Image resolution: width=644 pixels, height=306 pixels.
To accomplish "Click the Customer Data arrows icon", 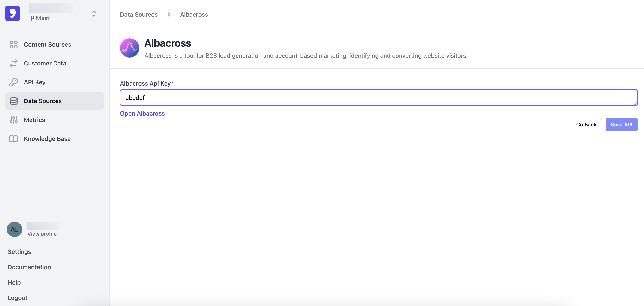I will tap(13, 64).
